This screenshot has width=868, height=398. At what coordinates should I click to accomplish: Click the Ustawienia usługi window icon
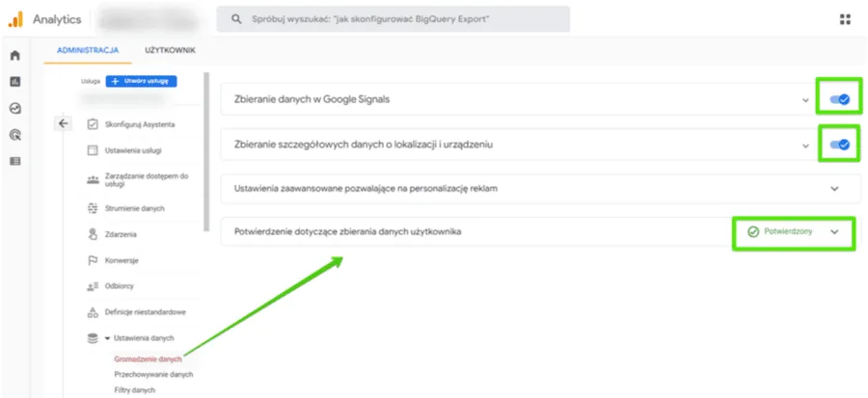(93, 150)
